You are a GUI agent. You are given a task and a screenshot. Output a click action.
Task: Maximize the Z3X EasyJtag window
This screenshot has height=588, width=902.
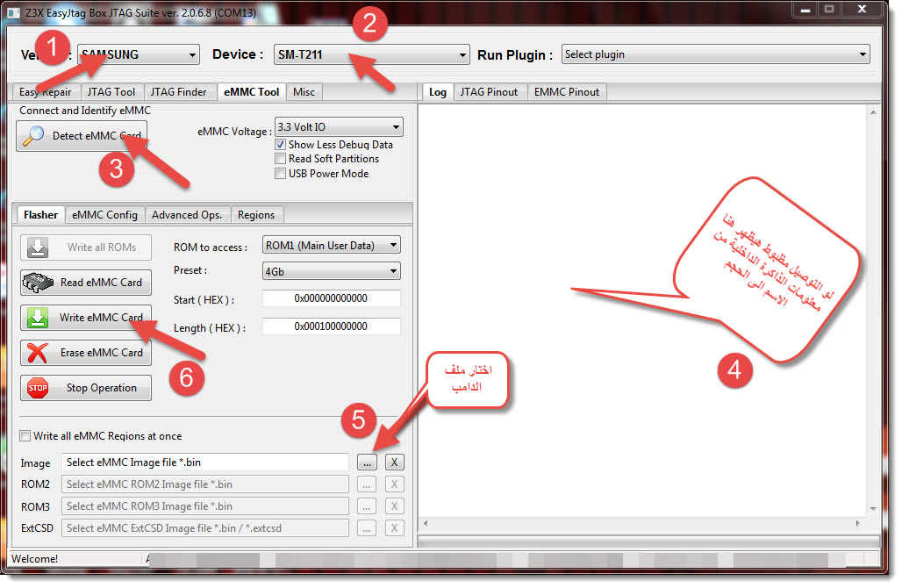pyautogui.click(x=829, y=9)
